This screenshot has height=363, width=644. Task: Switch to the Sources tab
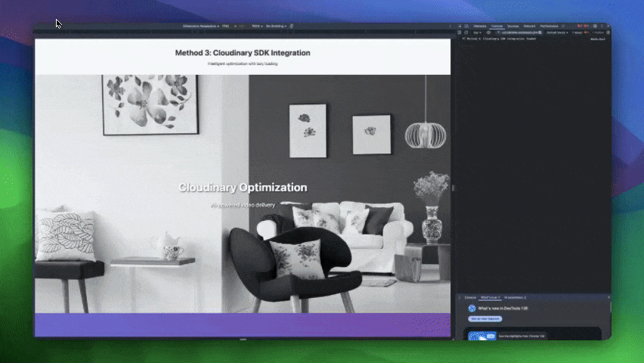pyautogui.click(x=513, y=26)
